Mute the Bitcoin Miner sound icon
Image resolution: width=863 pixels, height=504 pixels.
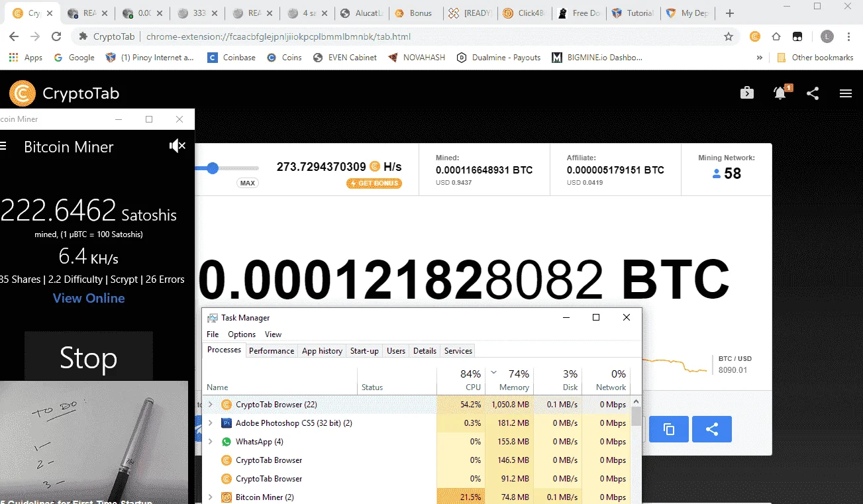[177, 146]
